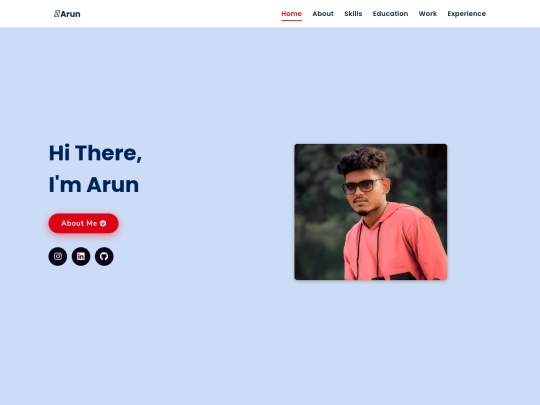
Task: Open the LinkedIn profile icon
Action: click(81, 256)
